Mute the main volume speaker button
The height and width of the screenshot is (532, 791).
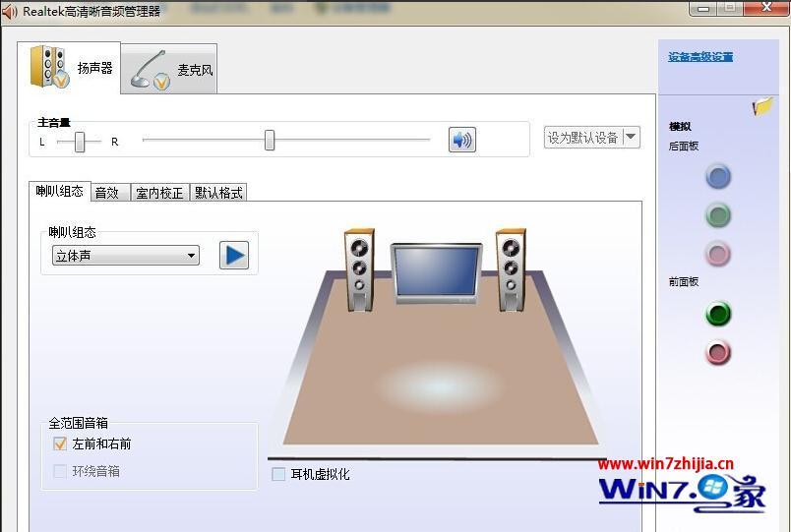[462, 140]
